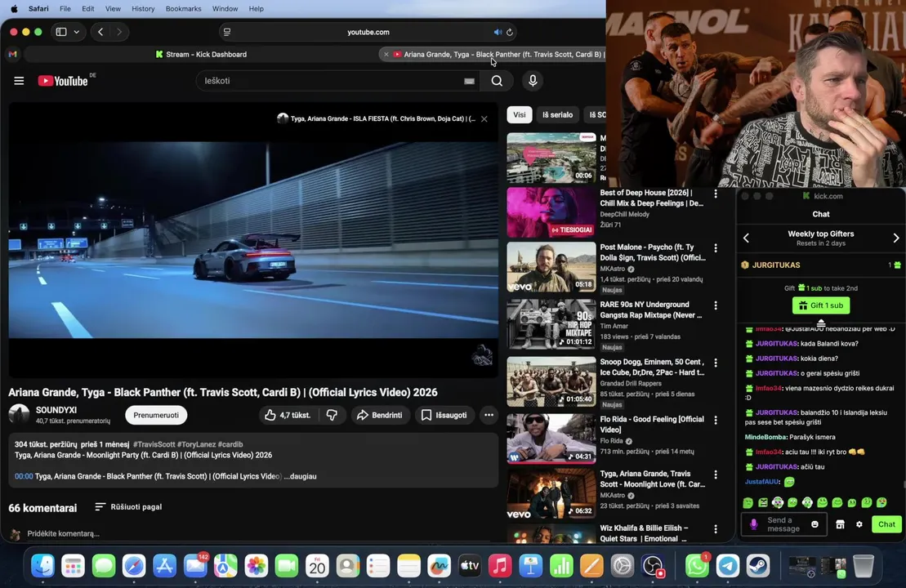
Task: Open the emoji picker in Kick chat
Action: [815, 524]
